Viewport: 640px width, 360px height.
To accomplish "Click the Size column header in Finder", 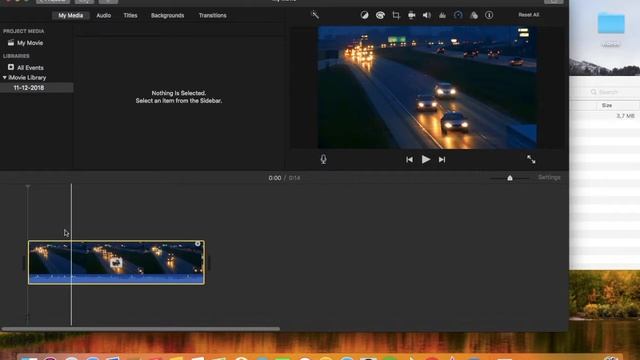I will coord(607,105).
